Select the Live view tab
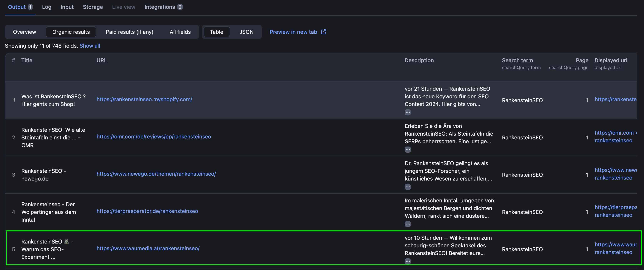The height and width of the screenshot is (270, 644). (123, 7)
